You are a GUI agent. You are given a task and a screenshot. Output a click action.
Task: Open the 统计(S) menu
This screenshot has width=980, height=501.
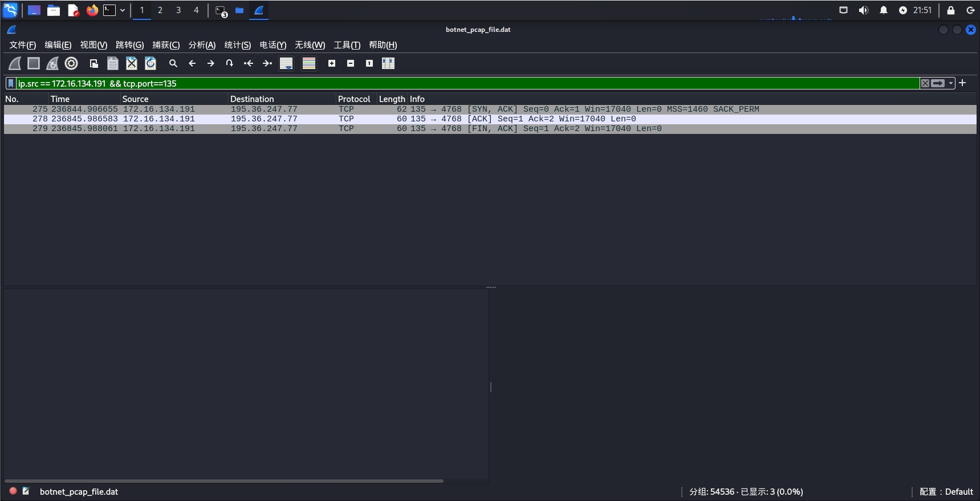238,45
